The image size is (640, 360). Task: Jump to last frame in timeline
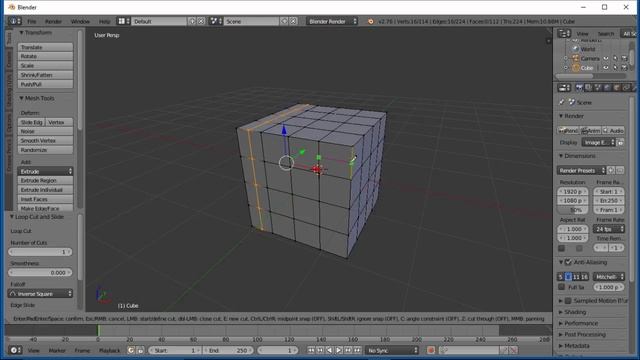point(357,350)
